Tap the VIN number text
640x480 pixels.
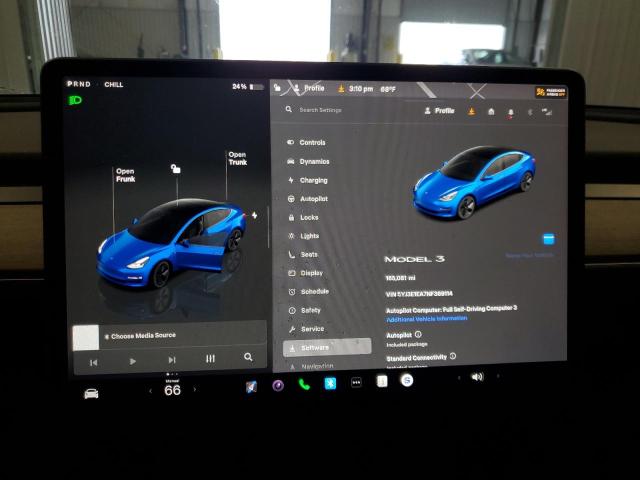419,294
